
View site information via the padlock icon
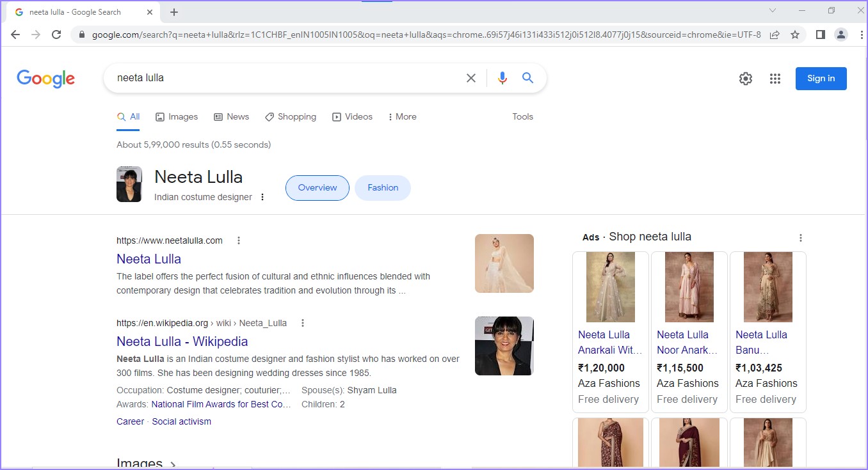pos(81,35)
